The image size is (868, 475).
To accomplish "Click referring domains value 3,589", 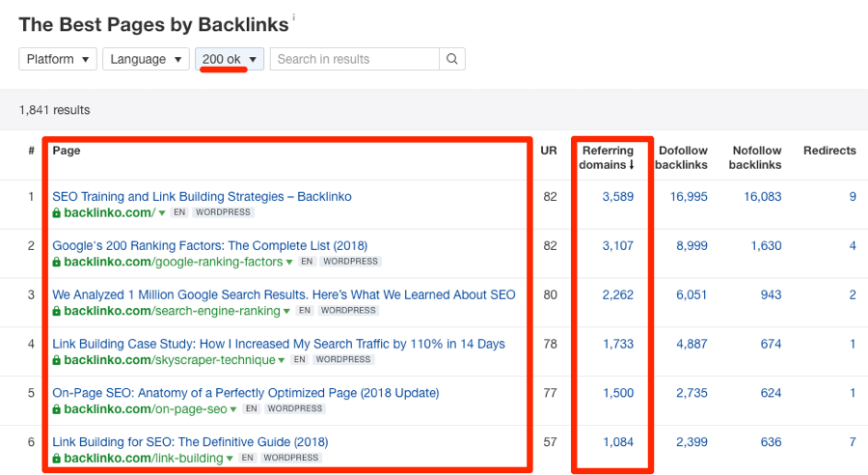I will coord(618,196).
